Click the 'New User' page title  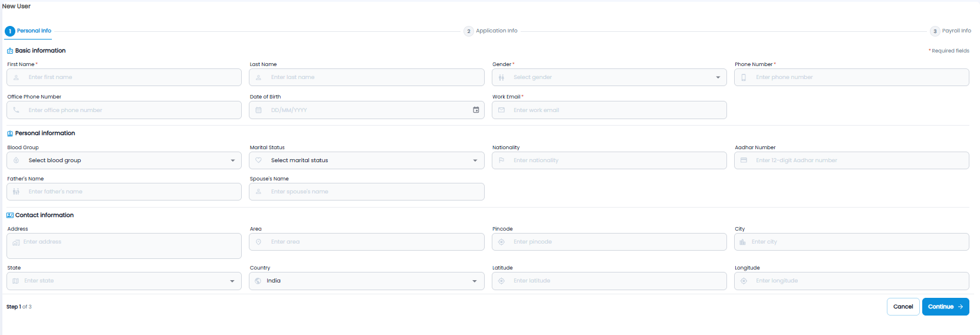coord(17,6)
